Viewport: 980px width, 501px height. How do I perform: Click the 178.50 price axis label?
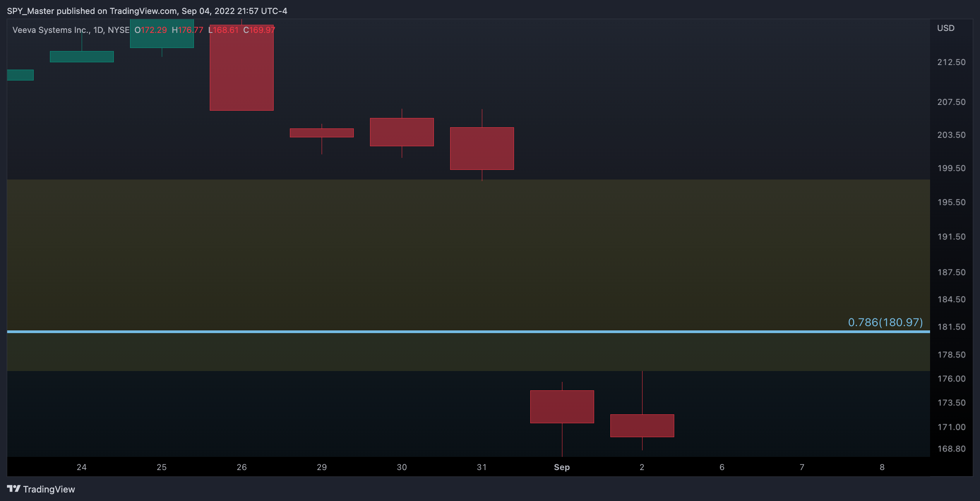click(951, 355)
